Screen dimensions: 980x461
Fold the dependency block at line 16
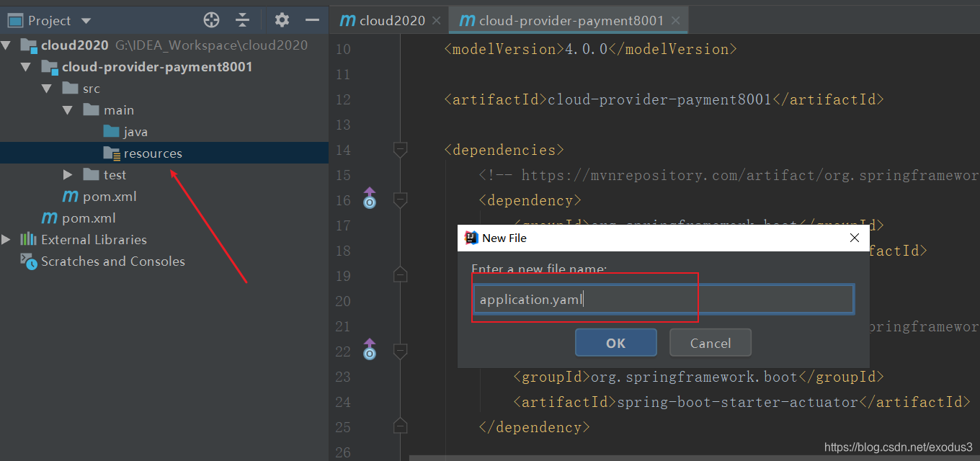point(401,200)
